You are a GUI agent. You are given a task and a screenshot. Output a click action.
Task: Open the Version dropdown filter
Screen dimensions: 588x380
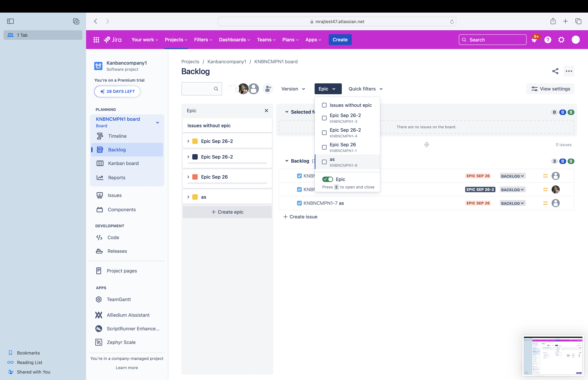293,89
